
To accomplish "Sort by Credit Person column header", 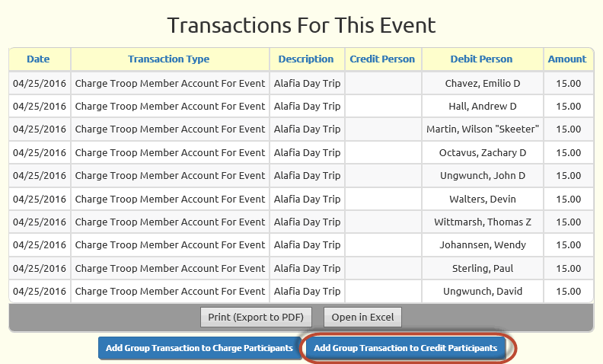I will pos(382,59).
